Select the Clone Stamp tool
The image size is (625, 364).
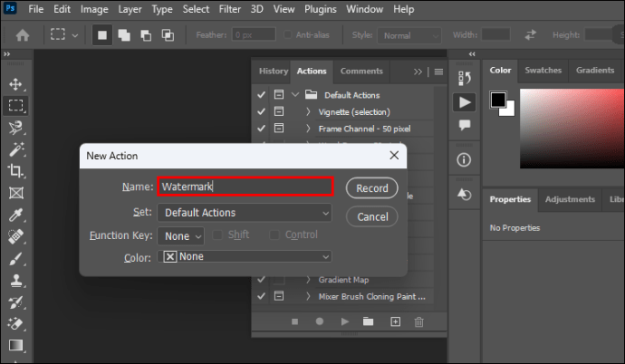click(15, 280)
